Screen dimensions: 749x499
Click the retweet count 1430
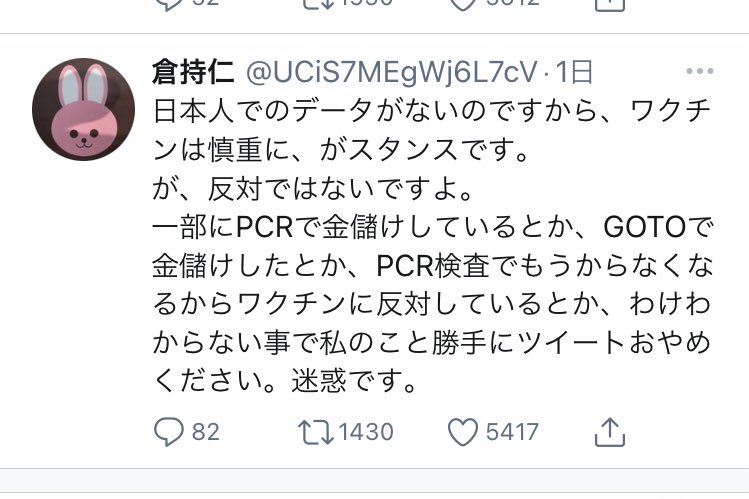(x=366, y=432)
